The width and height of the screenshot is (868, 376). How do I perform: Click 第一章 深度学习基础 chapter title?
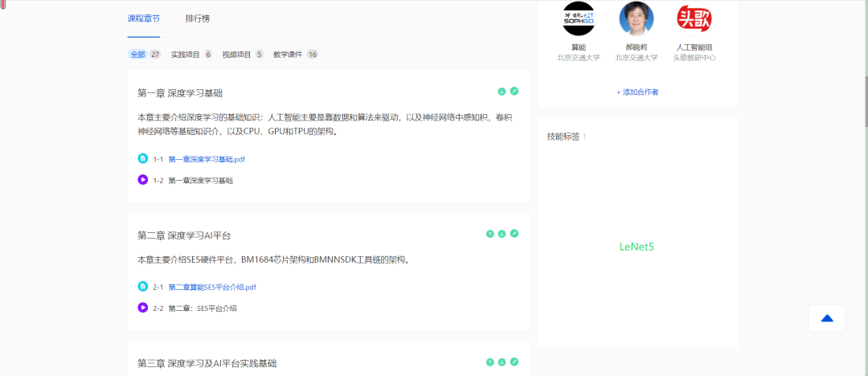[180, 93]
